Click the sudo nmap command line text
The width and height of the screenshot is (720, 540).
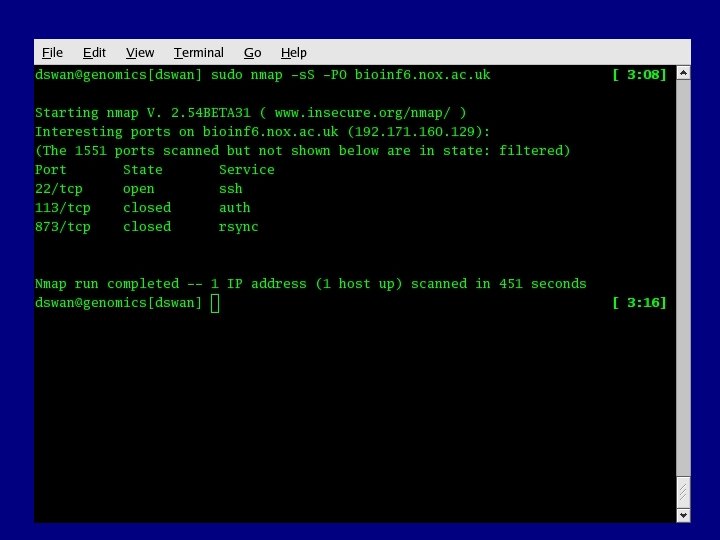coord(350,75)
